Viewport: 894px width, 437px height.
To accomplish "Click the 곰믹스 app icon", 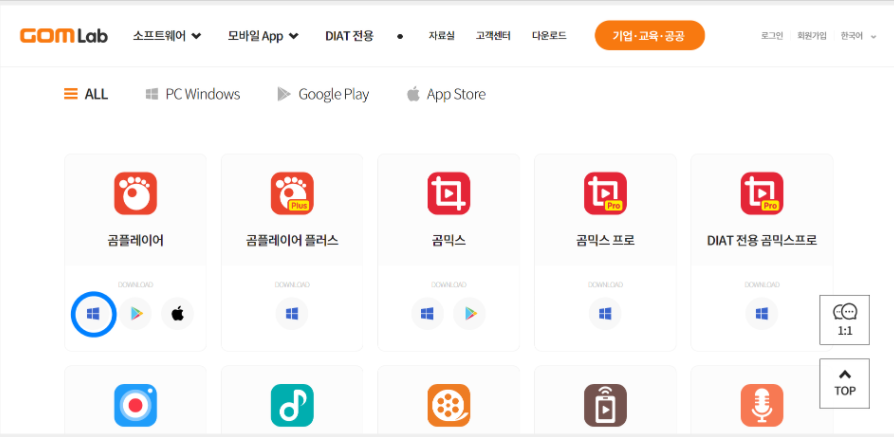I will [x=449, y=193].
